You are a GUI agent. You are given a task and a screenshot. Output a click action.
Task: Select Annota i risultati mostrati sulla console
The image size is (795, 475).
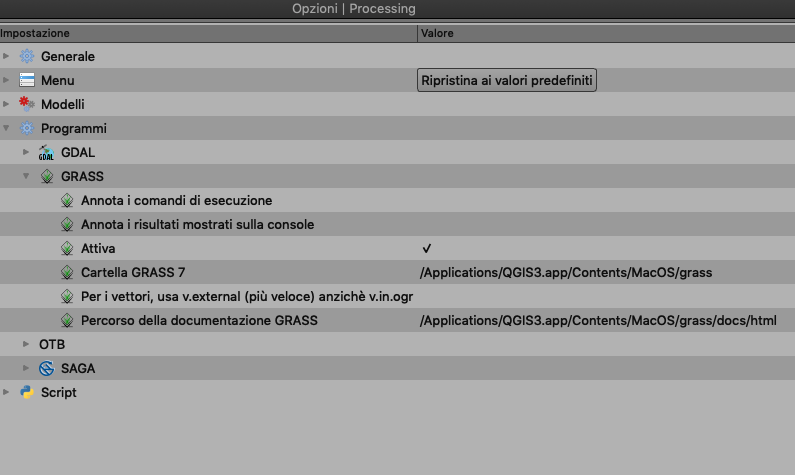[x=197, y=225]
